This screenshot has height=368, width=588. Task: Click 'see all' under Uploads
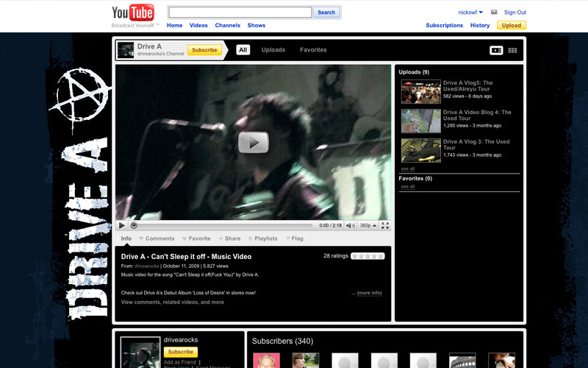pyautogui.click(x=408, y=169)
